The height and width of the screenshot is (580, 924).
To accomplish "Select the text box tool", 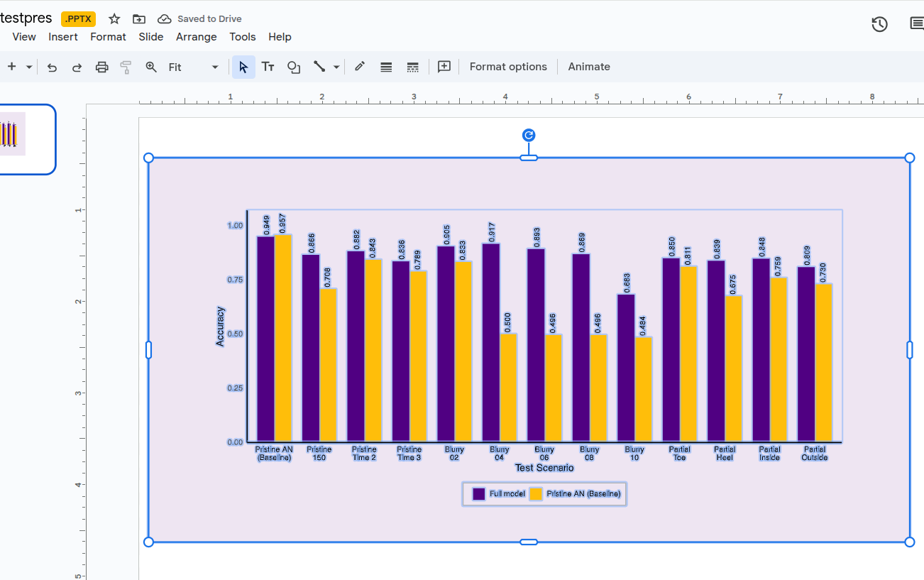I will pos(268,67).
